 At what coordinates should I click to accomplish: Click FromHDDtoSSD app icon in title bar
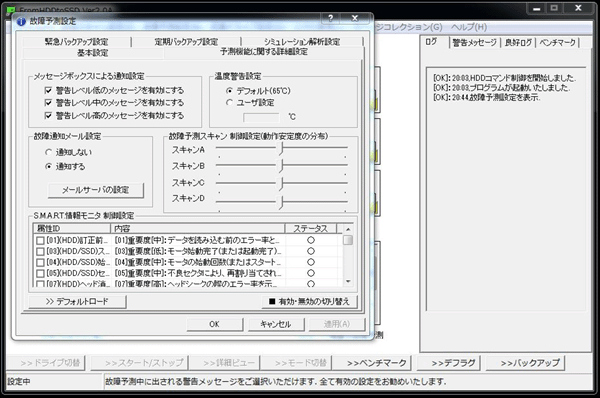[12, 10]
